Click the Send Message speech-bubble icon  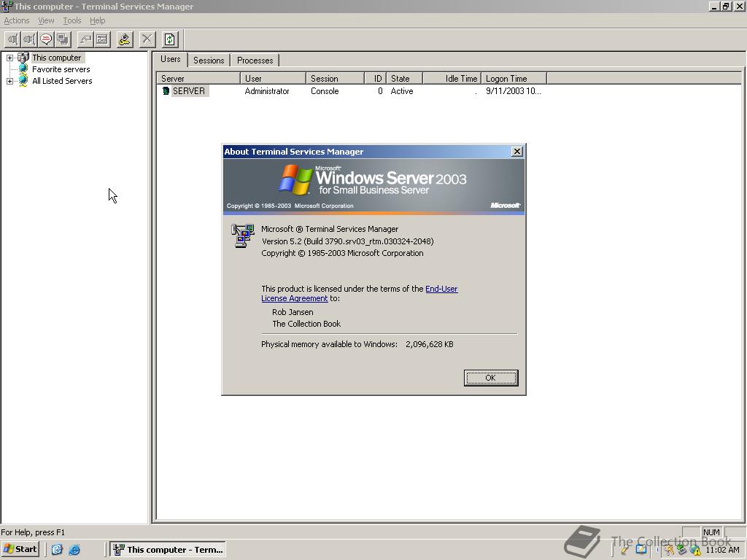(46, 39)
